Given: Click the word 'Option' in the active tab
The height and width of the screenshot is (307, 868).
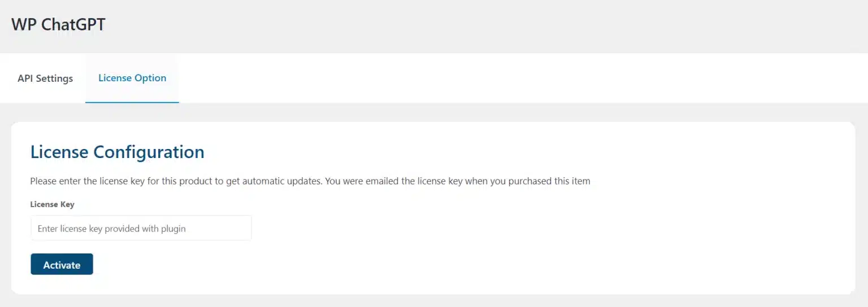Looking at the screenshot, I should 150,78.
